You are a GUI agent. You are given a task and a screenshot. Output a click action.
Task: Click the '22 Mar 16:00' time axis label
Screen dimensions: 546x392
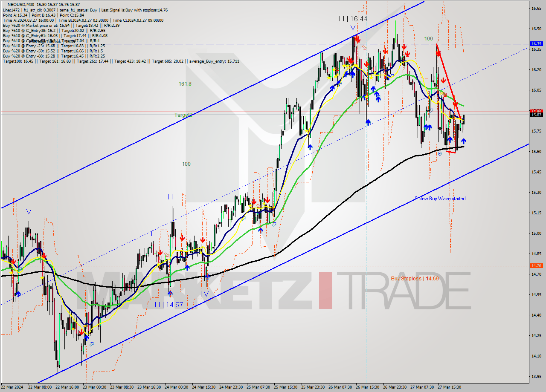pos(68,387)
